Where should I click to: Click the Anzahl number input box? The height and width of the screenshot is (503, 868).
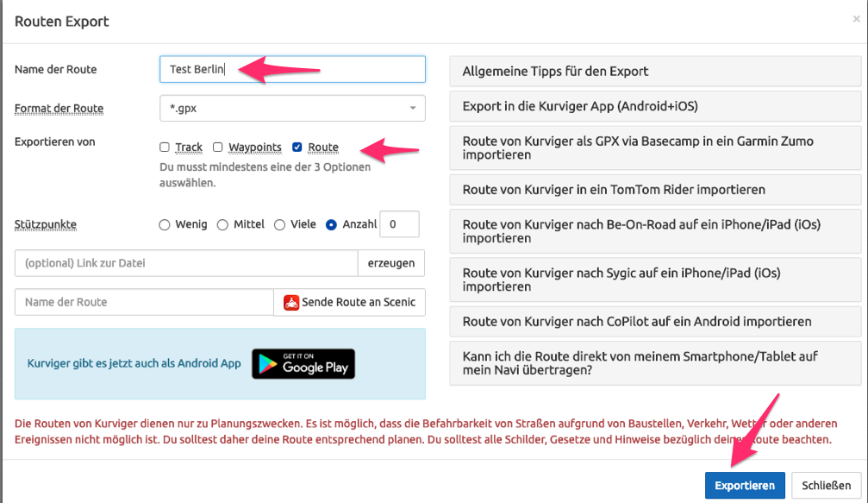[x=399, y=224]
